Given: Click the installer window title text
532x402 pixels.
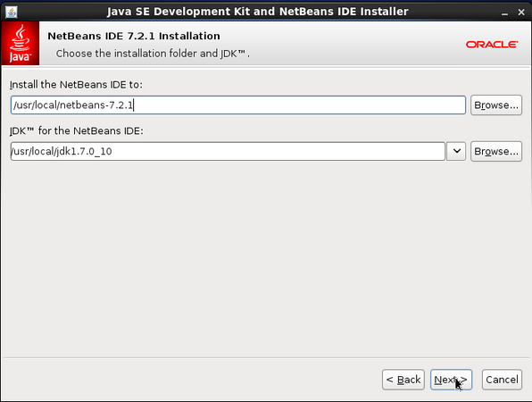Looking at the screenshot, I should coord(258,12).
